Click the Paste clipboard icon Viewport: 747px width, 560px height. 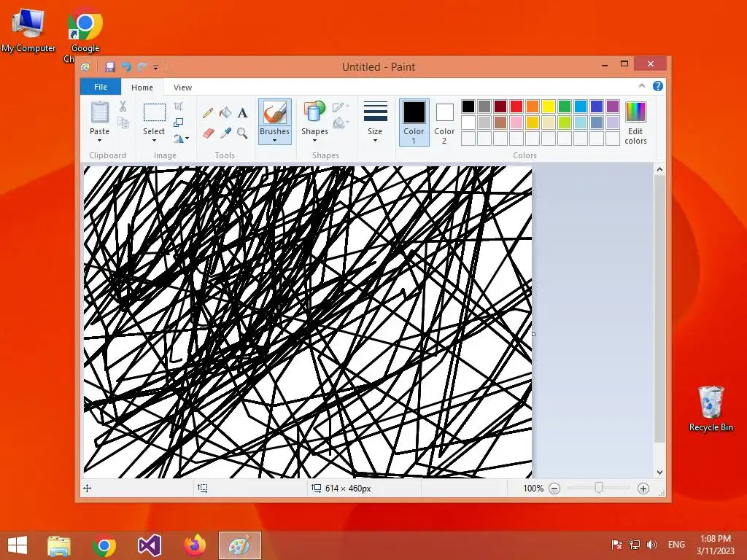[x=99, y=113]
